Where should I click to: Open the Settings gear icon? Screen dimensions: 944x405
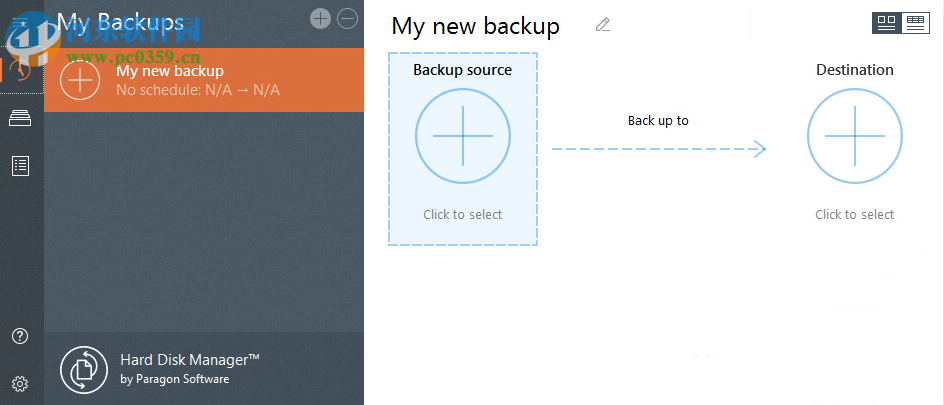20,383
